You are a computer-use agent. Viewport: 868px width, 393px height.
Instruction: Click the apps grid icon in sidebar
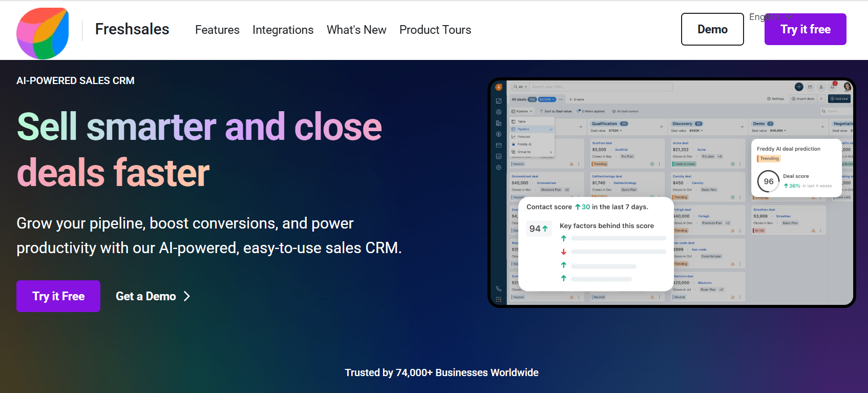pos(499,299)
